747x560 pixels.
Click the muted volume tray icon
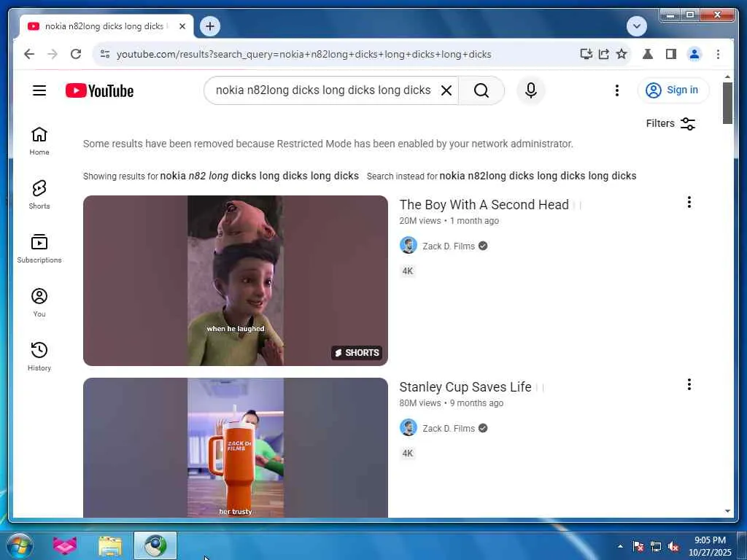pyautogui.click(x=673, y=547)
